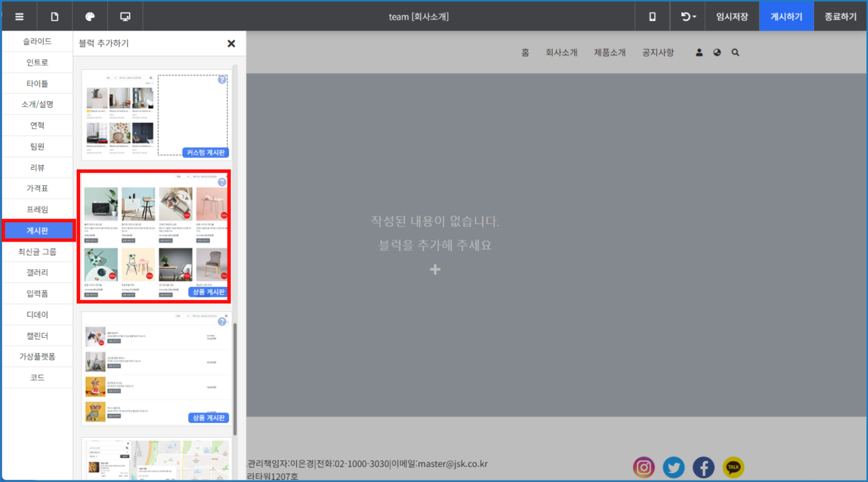Click the page document icon
Image resolution: width=868 pixels, height=482 pixels.
tap(54, 17)
